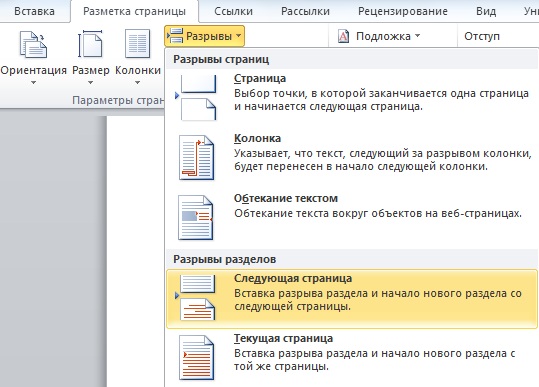Click the Разрывы разделов header text

[x=224, y=259]
